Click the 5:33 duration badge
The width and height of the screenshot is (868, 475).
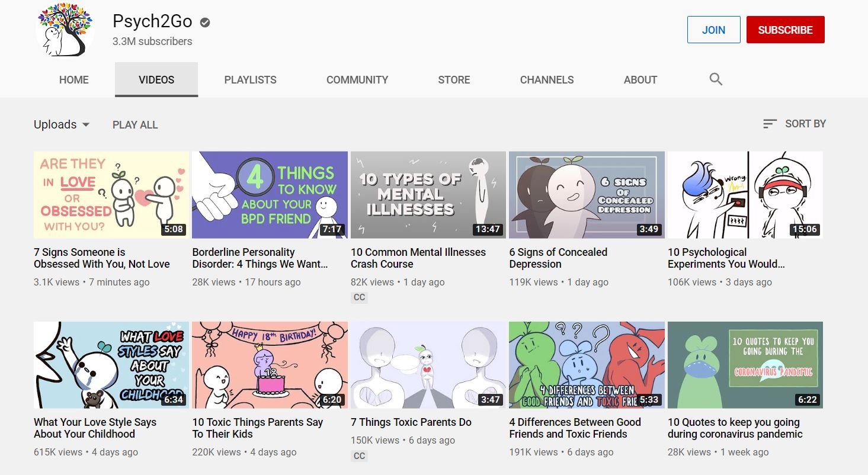point(649,399)
